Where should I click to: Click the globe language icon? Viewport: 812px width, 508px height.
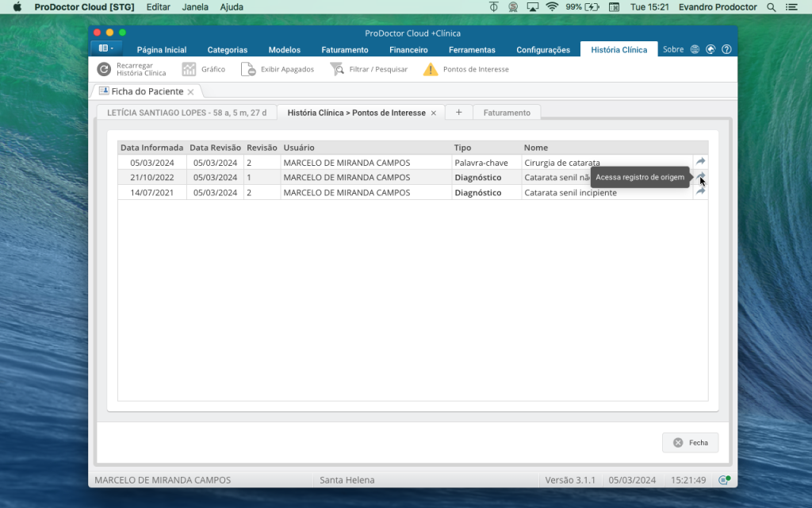point(695,49)
